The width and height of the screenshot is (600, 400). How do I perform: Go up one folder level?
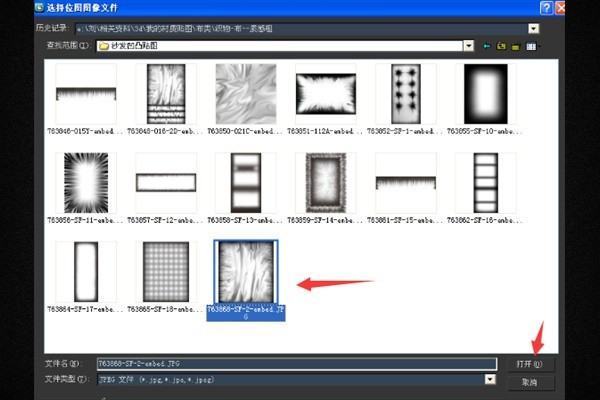(x=500, y=46)
